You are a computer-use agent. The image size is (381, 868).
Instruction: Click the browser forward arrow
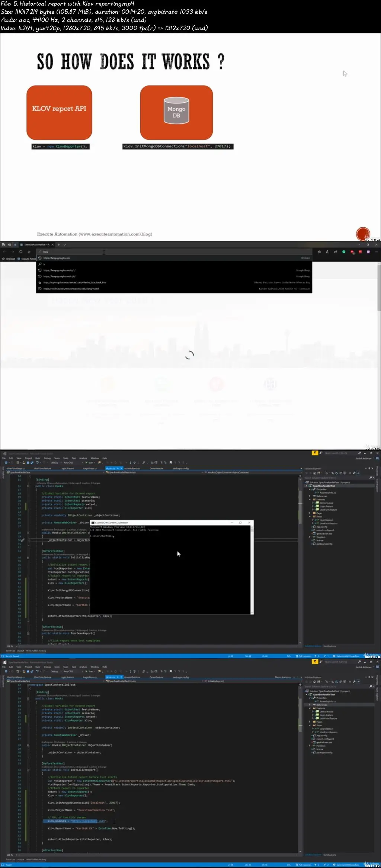[x=13, y=252]
